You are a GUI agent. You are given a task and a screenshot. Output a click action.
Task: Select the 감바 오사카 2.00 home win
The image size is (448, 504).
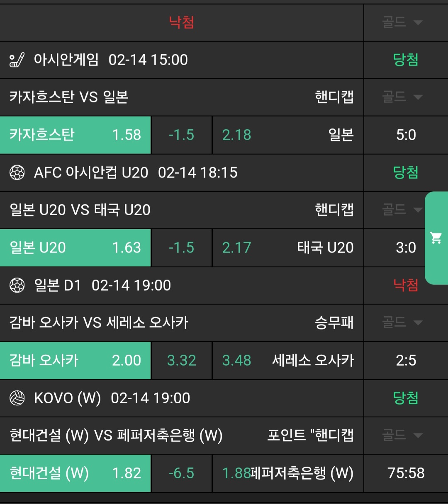pyautogui.click(x=75, y=361)
